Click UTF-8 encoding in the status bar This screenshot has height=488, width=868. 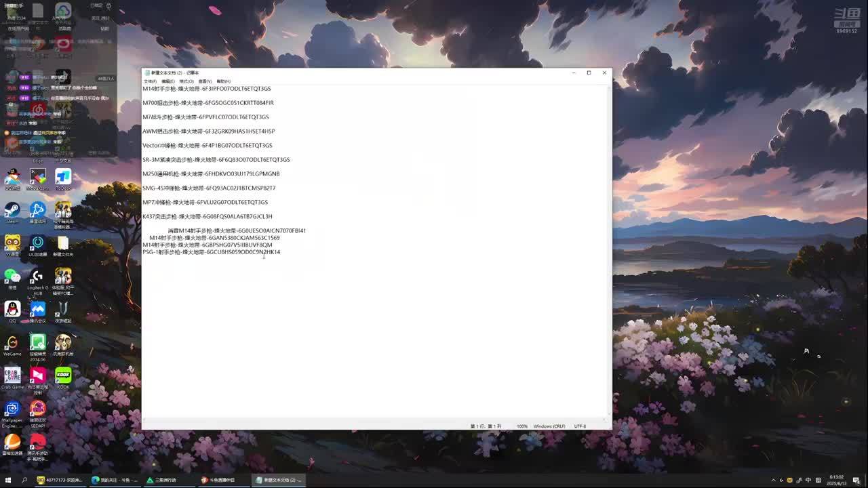pos(580,426)
